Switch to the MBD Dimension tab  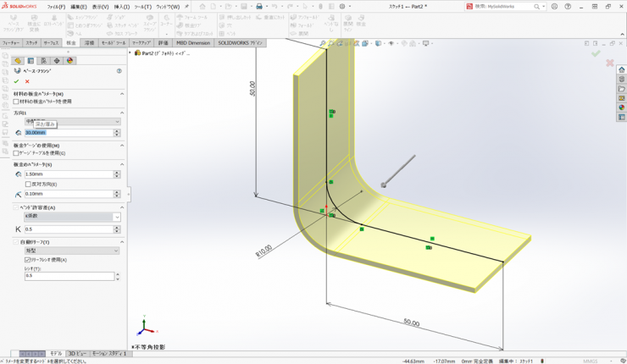[x=193, y=42]
